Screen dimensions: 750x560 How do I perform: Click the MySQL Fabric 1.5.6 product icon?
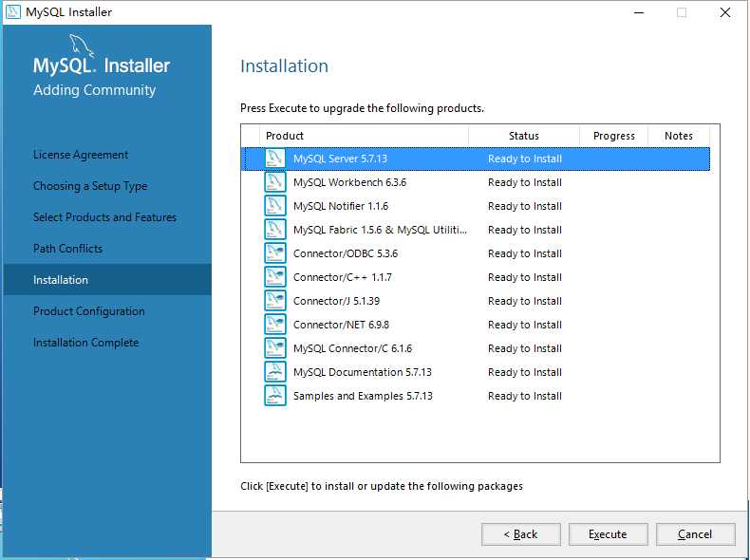[275, 230]
